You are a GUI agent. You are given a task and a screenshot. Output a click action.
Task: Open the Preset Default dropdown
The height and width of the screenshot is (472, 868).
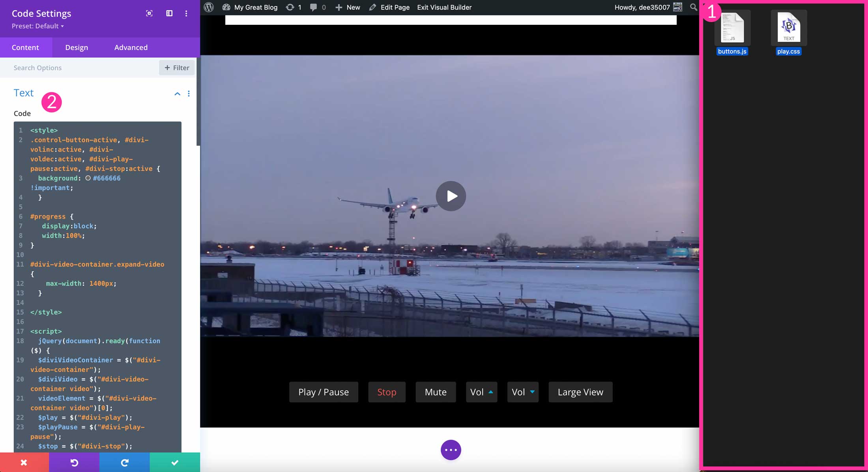pos(38,26)
